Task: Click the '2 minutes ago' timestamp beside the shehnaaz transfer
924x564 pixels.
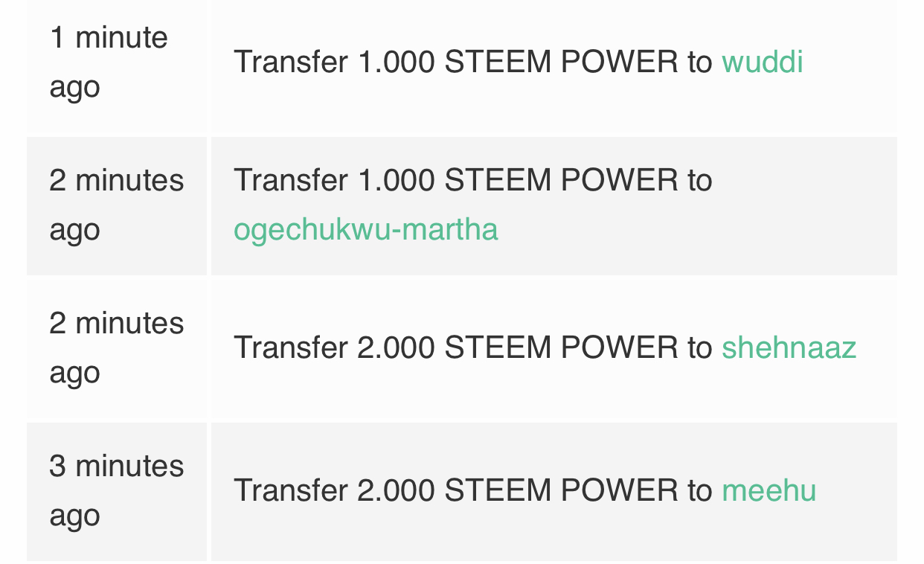Action: (x=117, y=347)
